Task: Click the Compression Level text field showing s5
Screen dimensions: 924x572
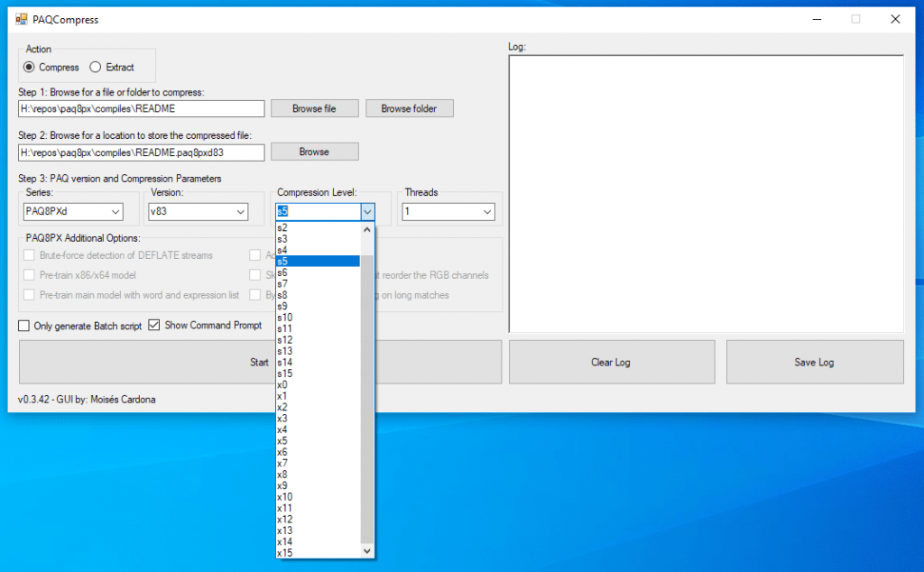Action: pyautogui.click(x=319, y=211)
